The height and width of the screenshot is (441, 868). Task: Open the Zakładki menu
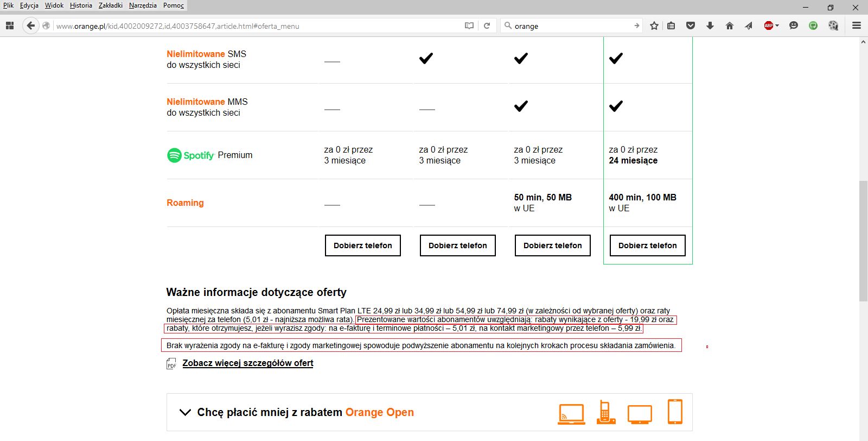[x=111, y=5]
